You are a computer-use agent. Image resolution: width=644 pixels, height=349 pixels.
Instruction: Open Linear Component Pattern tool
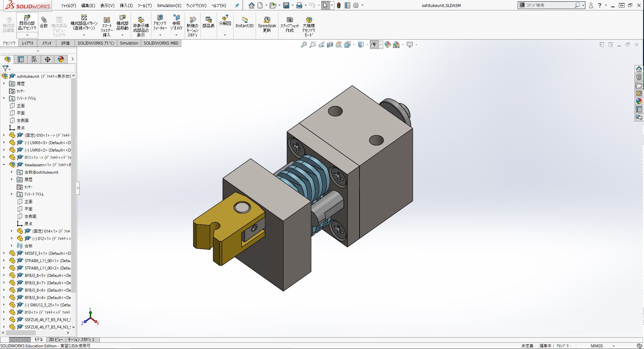[x=84, y=22]
